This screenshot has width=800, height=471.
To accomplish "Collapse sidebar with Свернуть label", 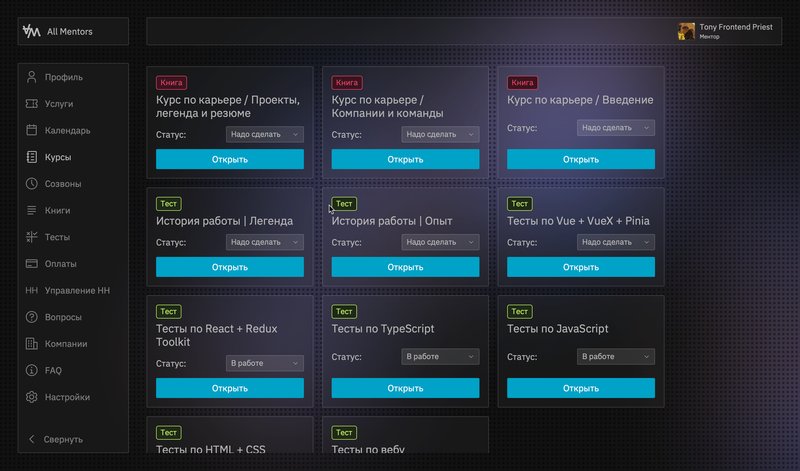I will 63,439.
